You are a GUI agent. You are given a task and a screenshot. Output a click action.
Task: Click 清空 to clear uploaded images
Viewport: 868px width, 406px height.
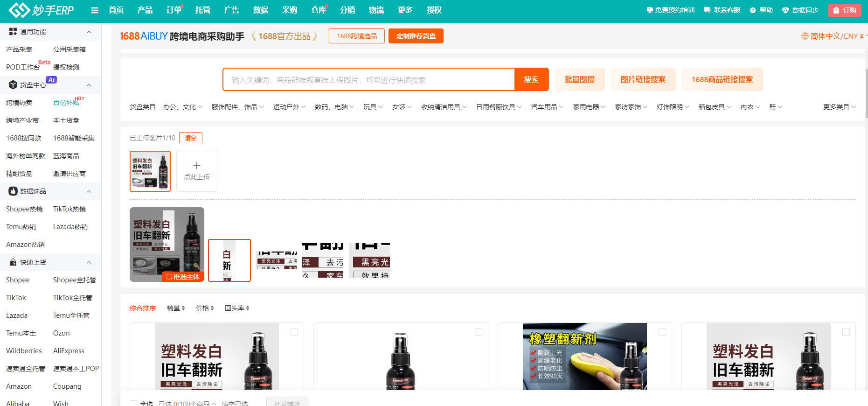pyautogui.click(x=191, y=138)
